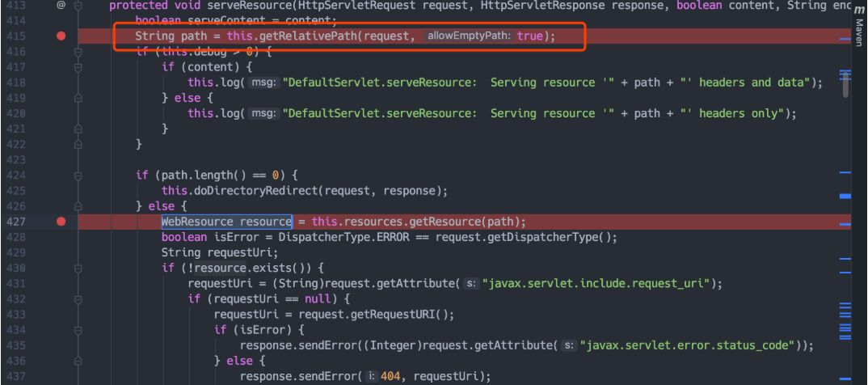Collapse the requestUri null check fold on line 432
This screenshot has width=868, height=385.
point(78,299)
